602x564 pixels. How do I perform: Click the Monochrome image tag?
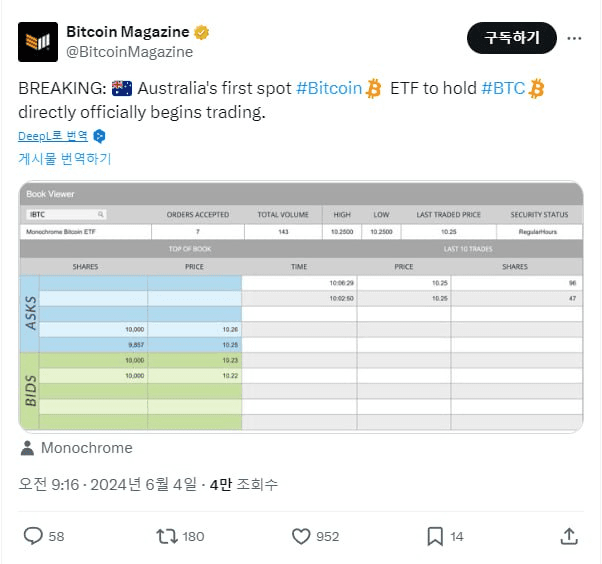click(x=86, y=448)
